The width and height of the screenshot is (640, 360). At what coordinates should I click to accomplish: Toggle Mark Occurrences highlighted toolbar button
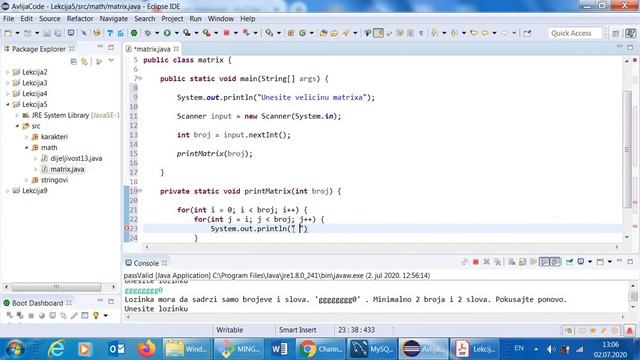378,33
